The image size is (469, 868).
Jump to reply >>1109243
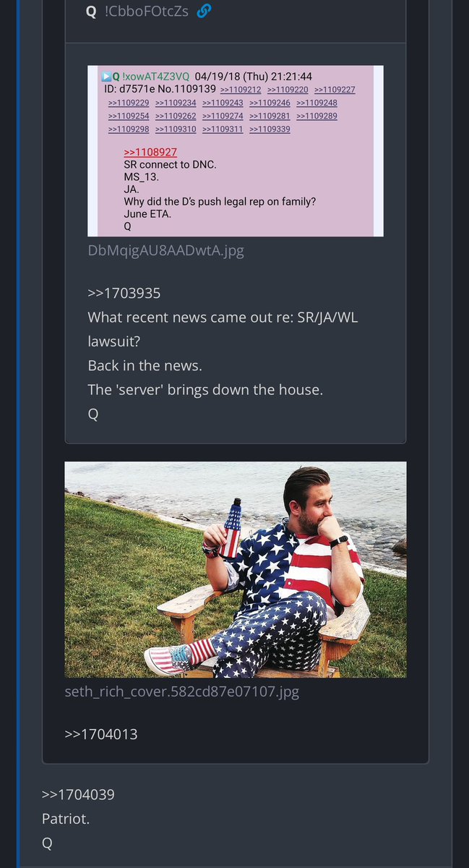[x=223, y=103]
